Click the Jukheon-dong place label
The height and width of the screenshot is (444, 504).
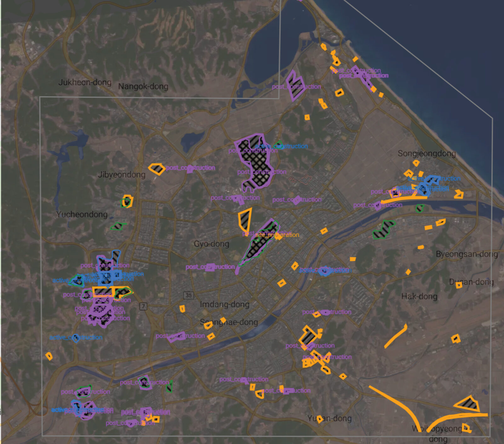coord(85,83)
